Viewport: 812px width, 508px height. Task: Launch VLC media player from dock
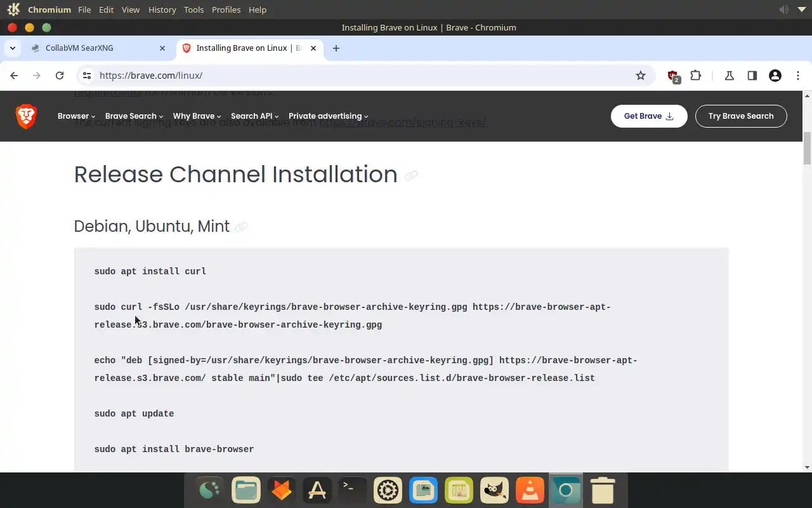[530, 490]
